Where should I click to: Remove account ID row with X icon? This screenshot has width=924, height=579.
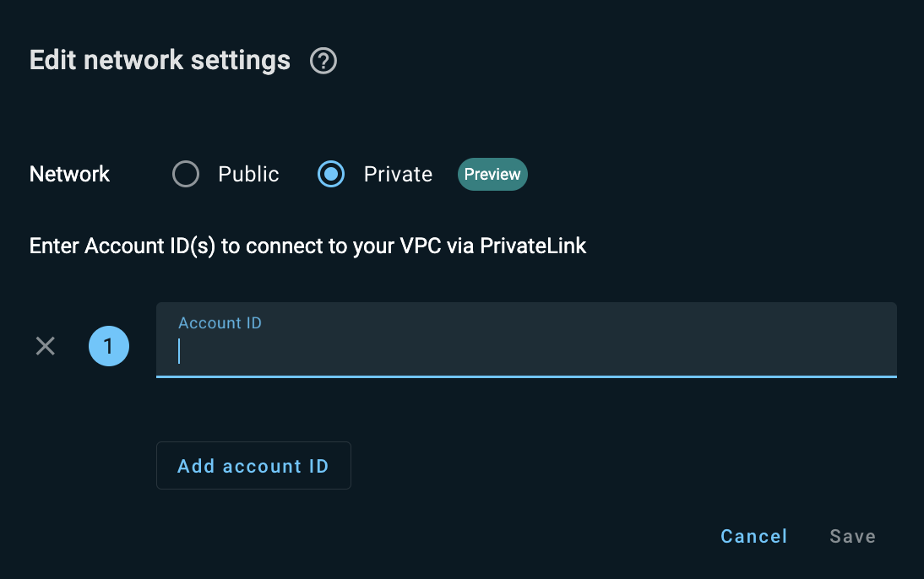(x=46, y=346)
